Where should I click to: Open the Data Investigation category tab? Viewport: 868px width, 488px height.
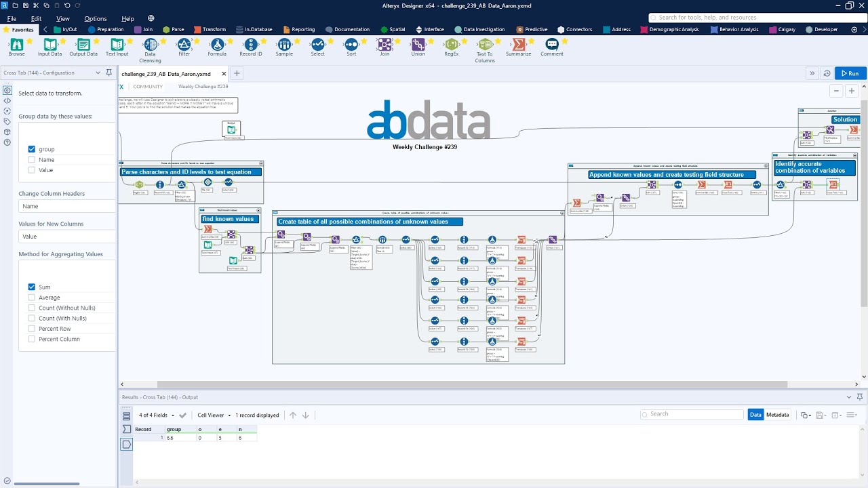(x=479, y=29)
